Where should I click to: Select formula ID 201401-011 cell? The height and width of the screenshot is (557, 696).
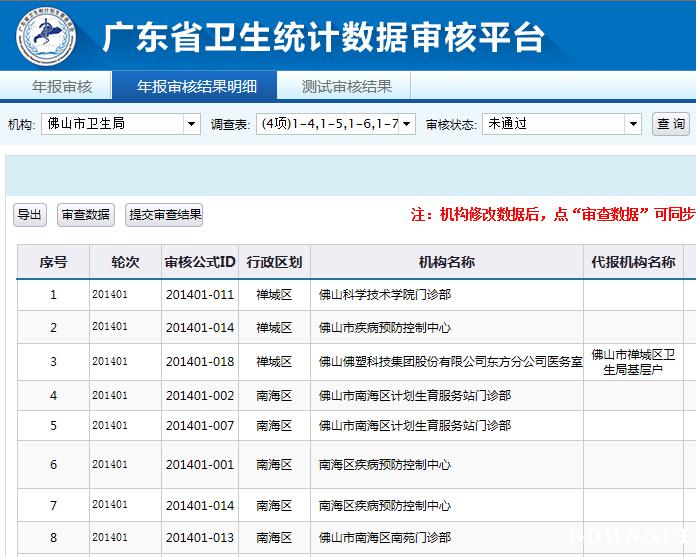tap(200, 295)
